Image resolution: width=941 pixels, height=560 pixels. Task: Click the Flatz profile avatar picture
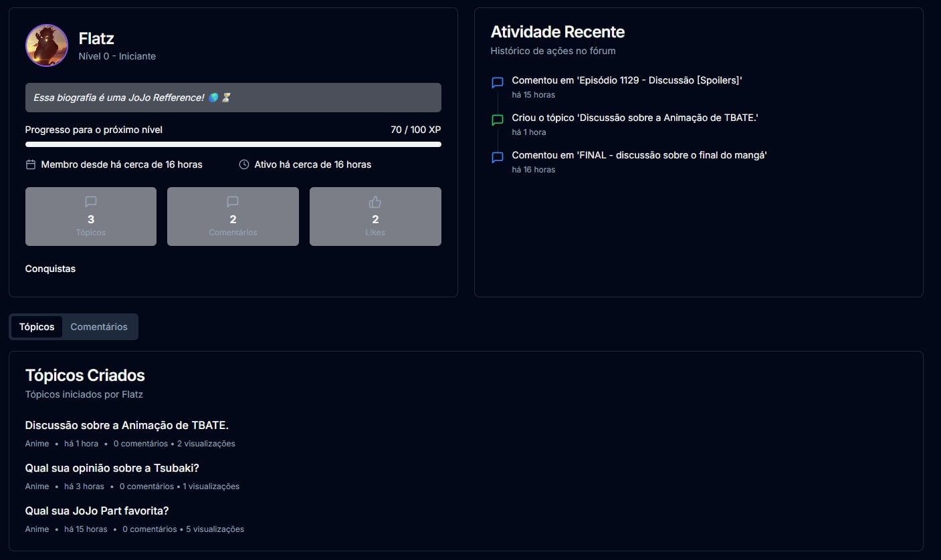[47, 45]
